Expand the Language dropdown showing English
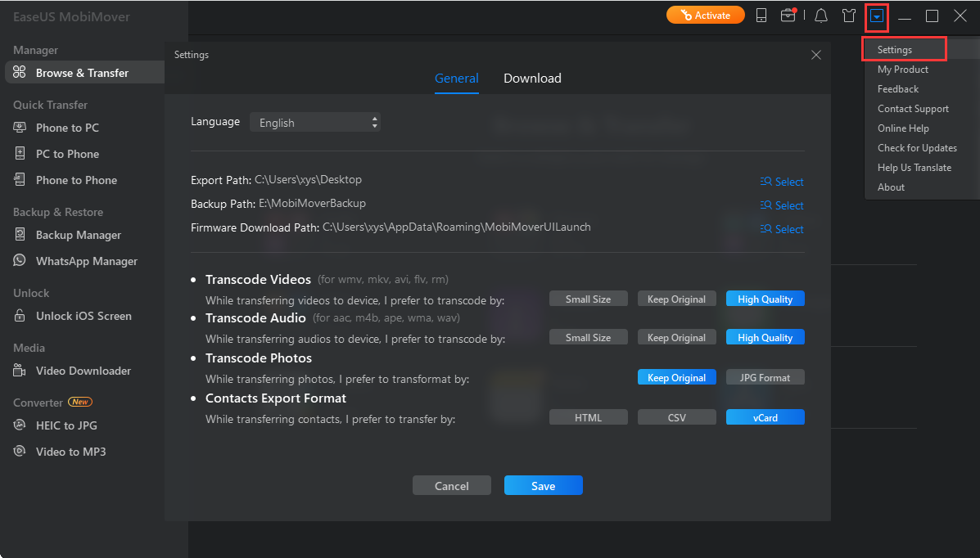The height and width of the screenshot is (558, 980). click(x=315, y=123)
